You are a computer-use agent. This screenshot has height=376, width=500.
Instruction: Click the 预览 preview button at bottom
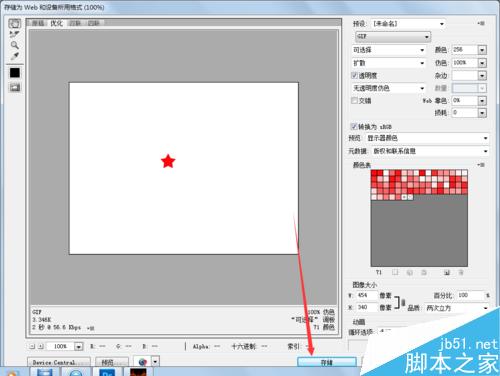pos(112,362)
